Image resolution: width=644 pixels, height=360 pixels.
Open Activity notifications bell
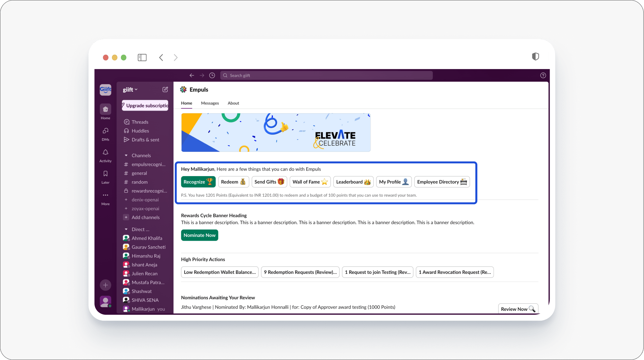(x=105, y=156)
